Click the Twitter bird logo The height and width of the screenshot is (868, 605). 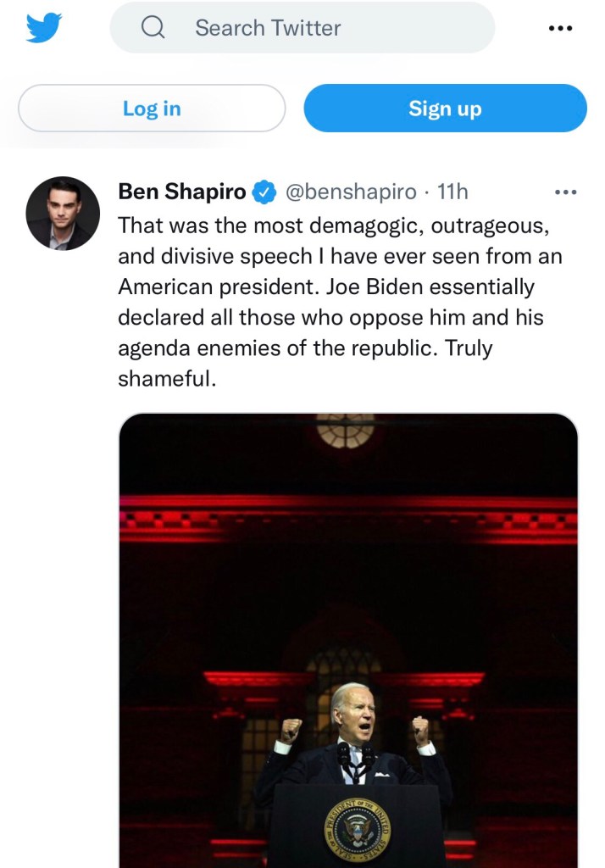coord(44,28)
